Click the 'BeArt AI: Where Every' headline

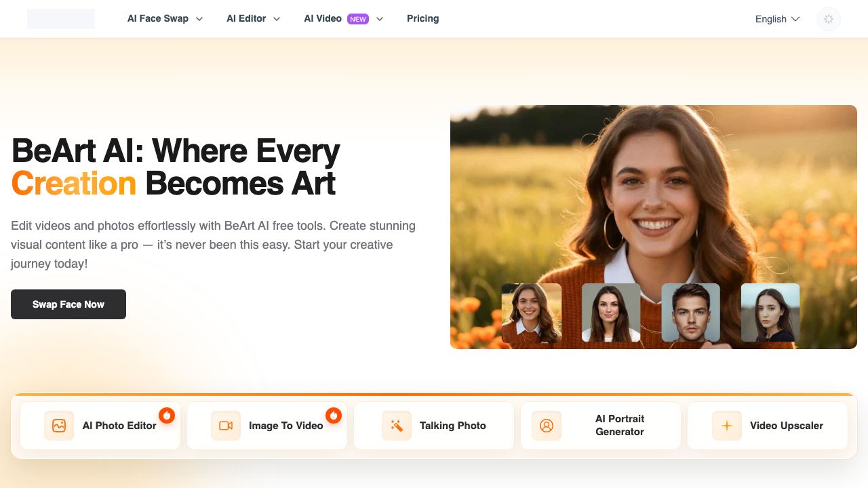176,151
